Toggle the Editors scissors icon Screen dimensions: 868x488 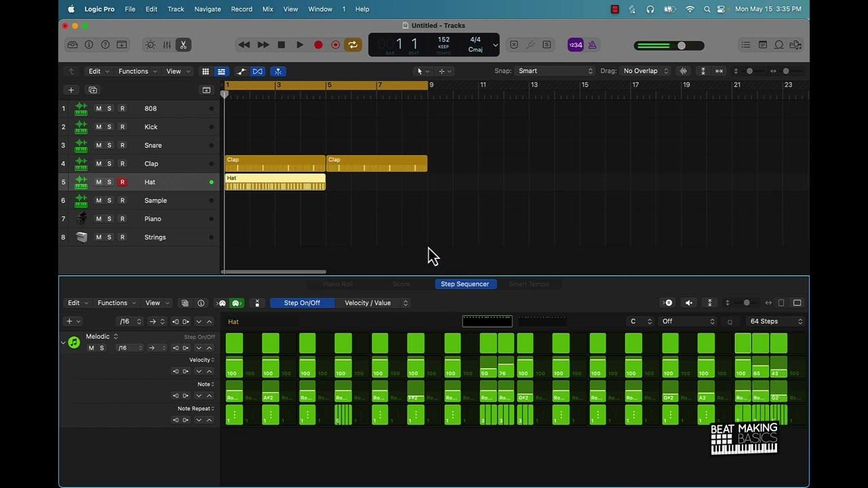pyautogui.click(x=183, y=45)
